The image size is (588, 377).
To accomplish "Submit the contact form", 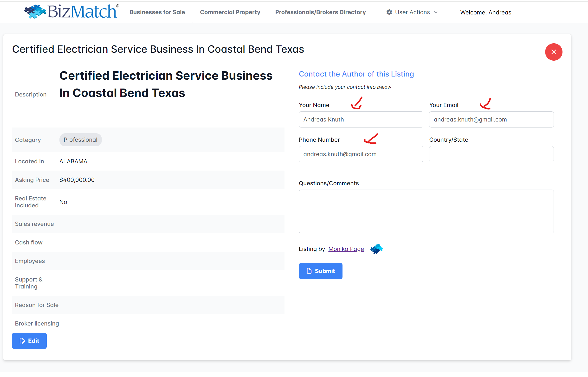I will point(320,271).
